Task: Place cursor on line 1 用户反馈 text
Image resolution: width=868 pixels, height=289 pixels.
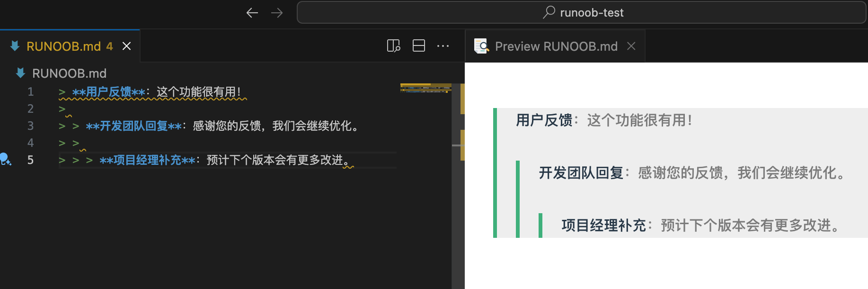Action: tap(109, 92)
